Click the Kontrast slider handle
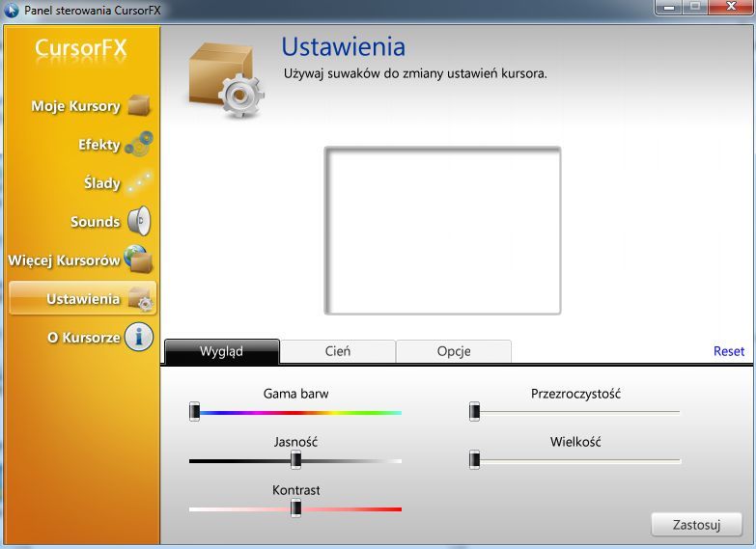Screen dimensions: 756x549 pyautogui.click(x=296, y=508)
